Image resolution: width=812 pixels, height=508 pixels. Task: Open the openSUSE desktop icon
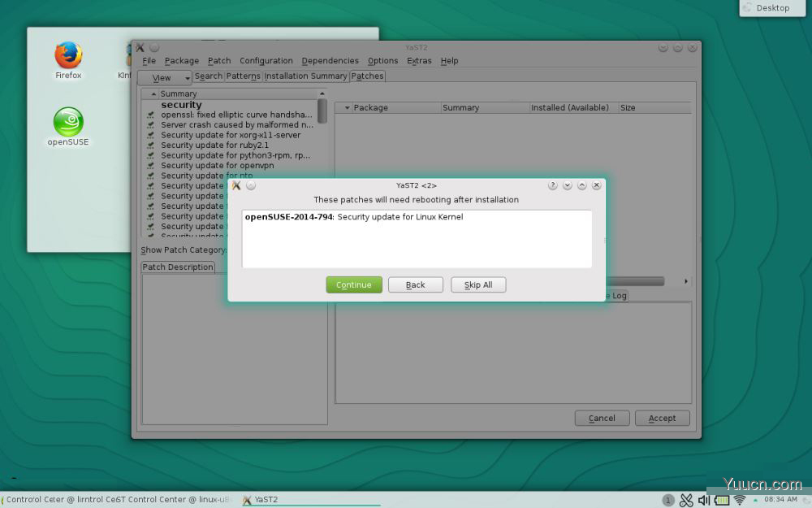coord(68,123)
